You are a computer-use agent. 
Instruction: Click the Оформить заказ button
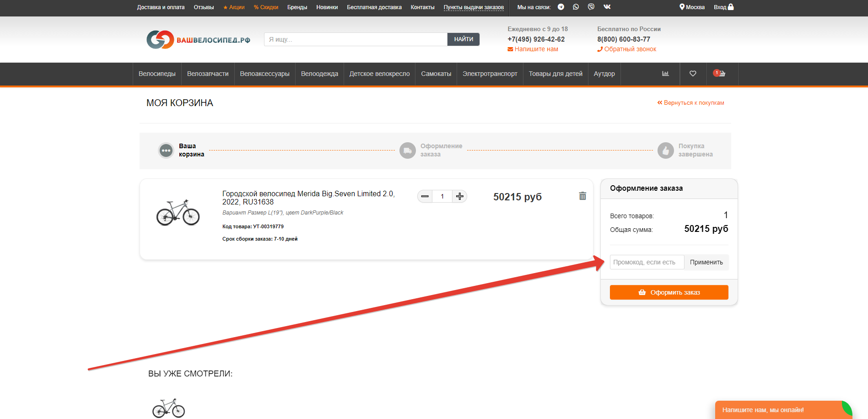click(x=669, y=292)
